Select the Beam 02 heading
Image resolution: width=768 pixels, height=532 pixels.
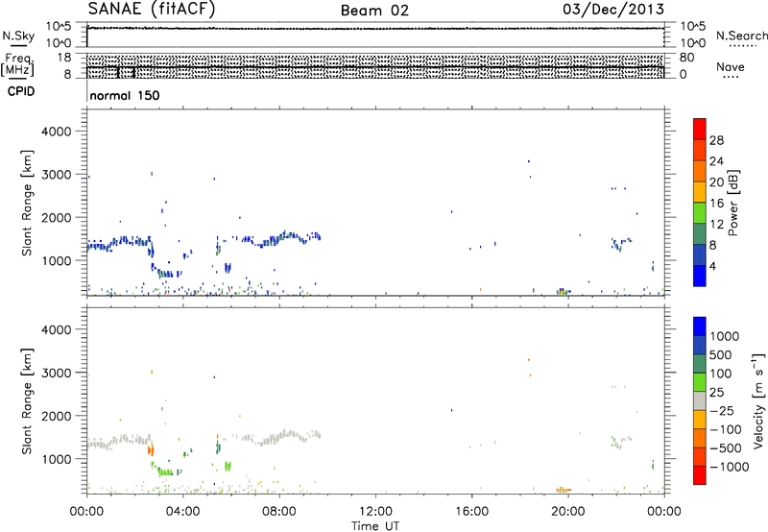[x=374, y=11]
